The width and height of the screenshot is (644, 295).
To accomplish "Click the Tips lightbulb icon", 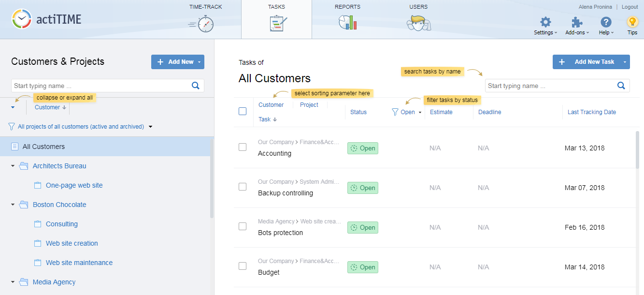I will (632, 22).
